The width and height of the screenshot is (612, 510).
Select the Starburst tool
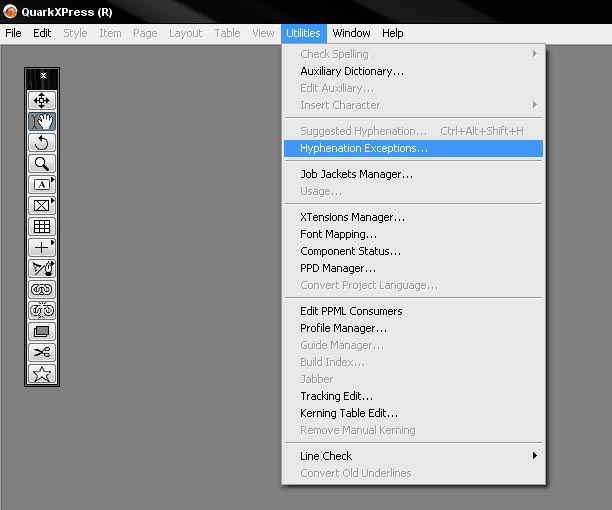click(42, 374)
